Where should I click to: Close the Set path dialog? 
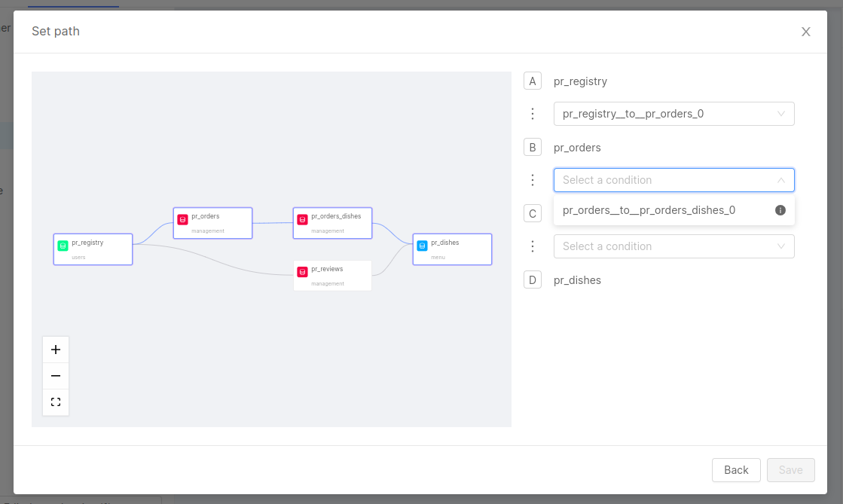pos(805,32)
